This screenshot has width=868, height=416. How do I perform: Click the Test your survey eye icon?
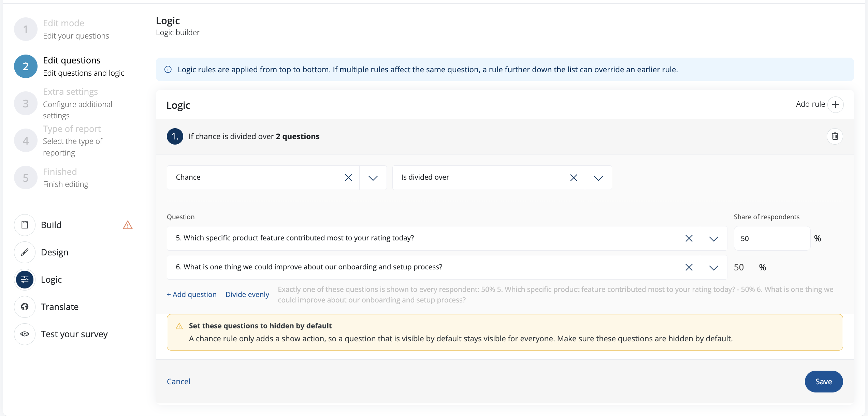(25, 334)
